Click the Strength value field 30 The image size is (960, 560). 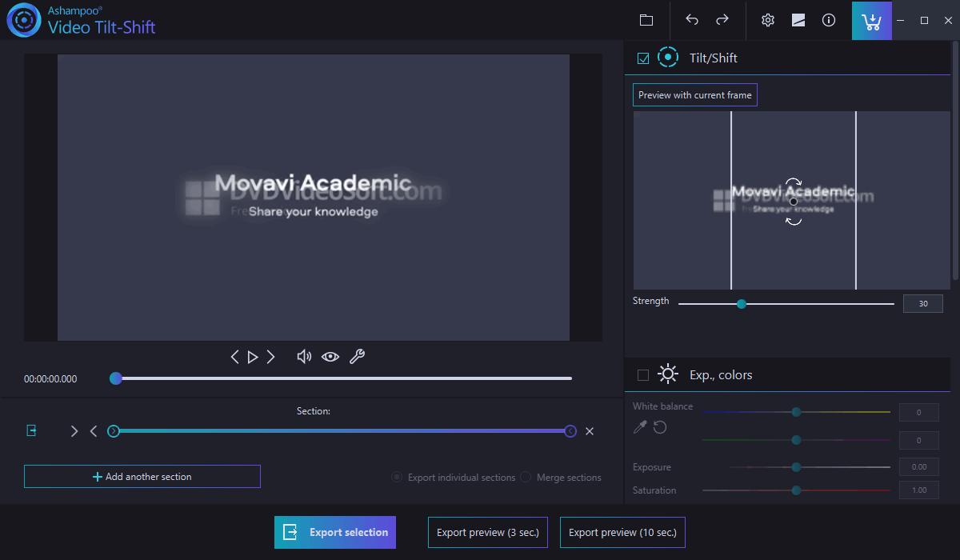(x=923, y=303)
